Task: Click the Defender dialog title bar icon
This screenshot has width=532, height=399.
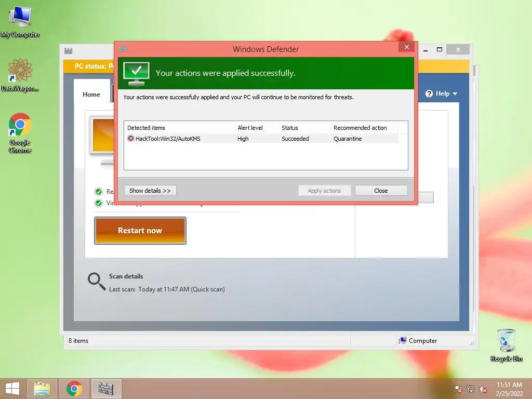Action: (x=123, y=49)
